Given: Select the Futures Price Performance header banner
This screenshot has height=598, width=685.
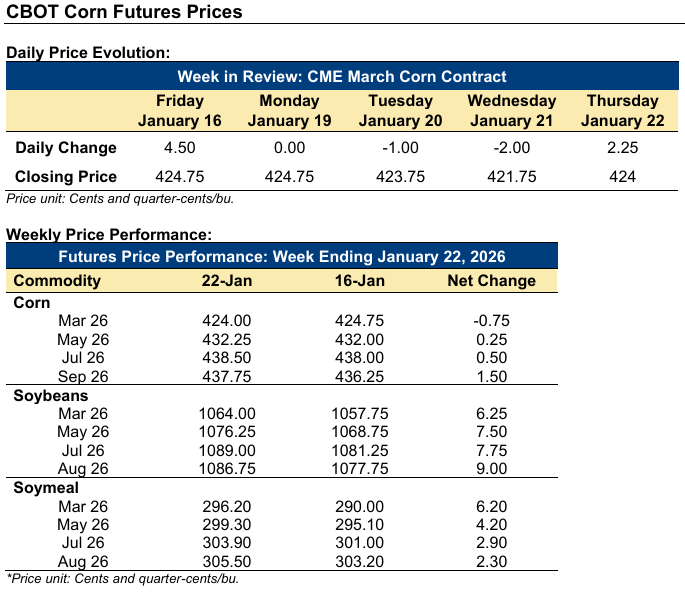Looking at the screenshot, I should (x=282, y=257).
